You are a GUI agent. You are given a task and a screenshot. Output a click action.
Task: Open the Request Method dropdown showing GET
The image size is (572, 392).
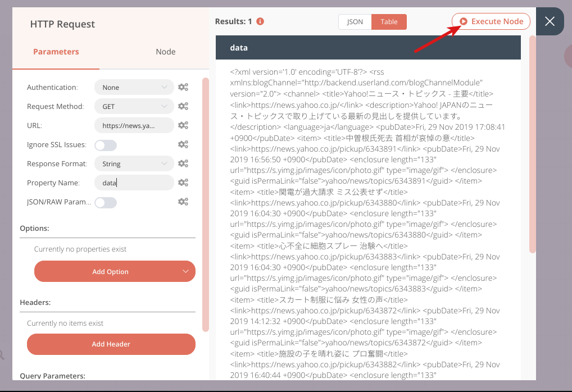click(x=134, y=106)
